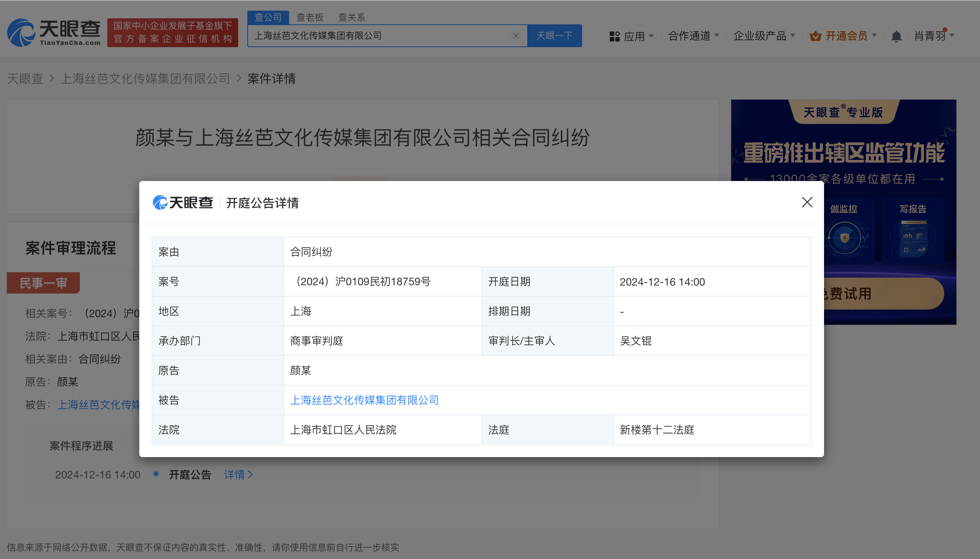
Task: Clear the search box with X icon
Action: pos(516,36)
